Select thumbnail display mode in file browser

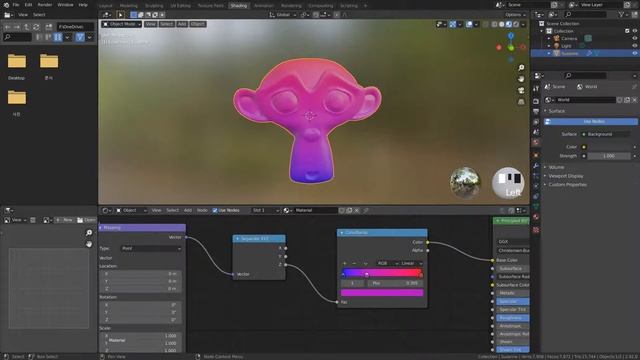tap(58, 37)
